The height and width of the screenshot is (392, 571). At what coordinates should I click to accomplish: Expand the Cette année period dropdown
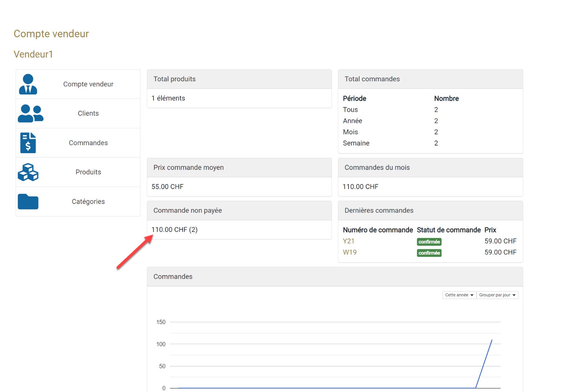pos(459,295)
